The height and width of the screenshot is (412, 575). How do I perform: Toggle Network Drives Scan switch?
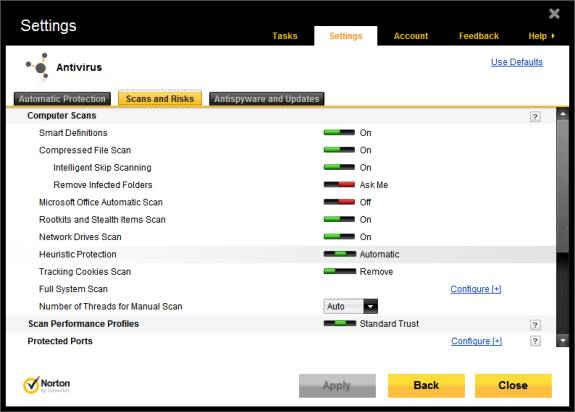[x=339, y=236]
